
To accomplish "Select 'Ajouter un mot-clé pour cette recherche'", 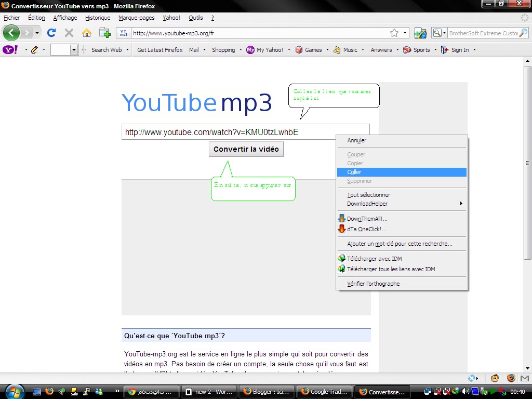I will [402, 244].
